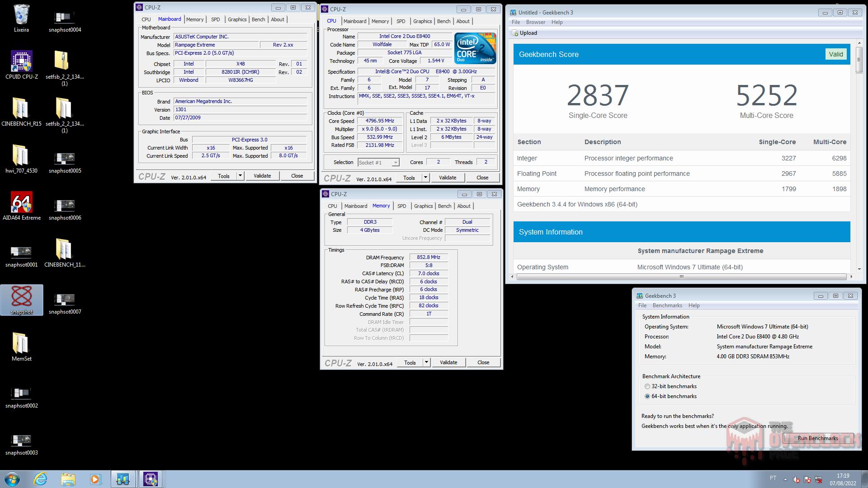The height and width of the screenshot is (488, 868).
Task: Open About tab in Mainboard CPU-Z window
Action: [x=278, y=19]
